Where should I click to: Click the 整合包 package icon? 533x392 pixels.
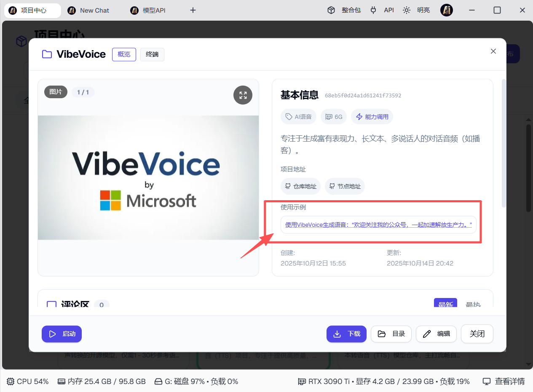(331, 10)
